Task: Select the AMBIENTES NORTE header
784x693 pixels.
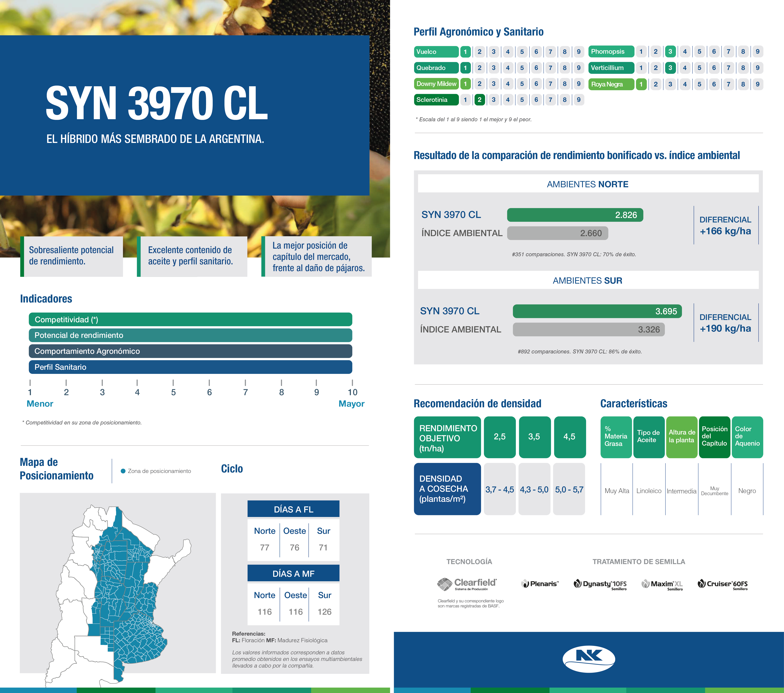Action: click(x=588, y=184)
